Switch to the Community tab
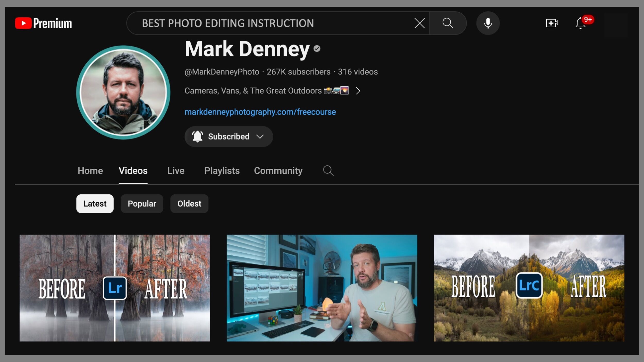Screen dimensions: 644x362 [278, 171]
